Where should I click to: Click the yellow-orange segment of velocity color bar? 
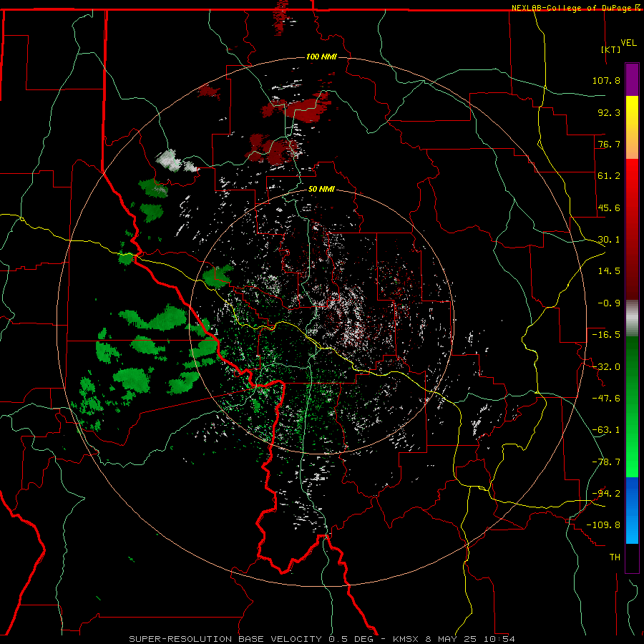(632, 127)
